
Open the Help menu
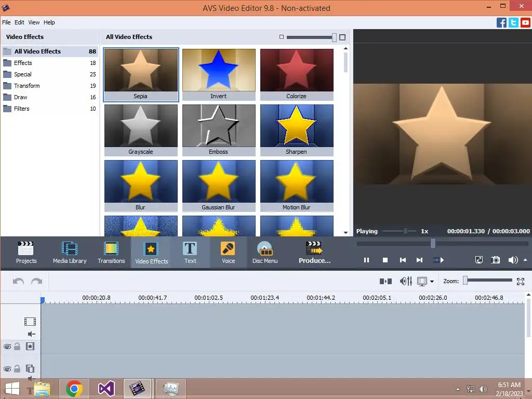point(49,22)
